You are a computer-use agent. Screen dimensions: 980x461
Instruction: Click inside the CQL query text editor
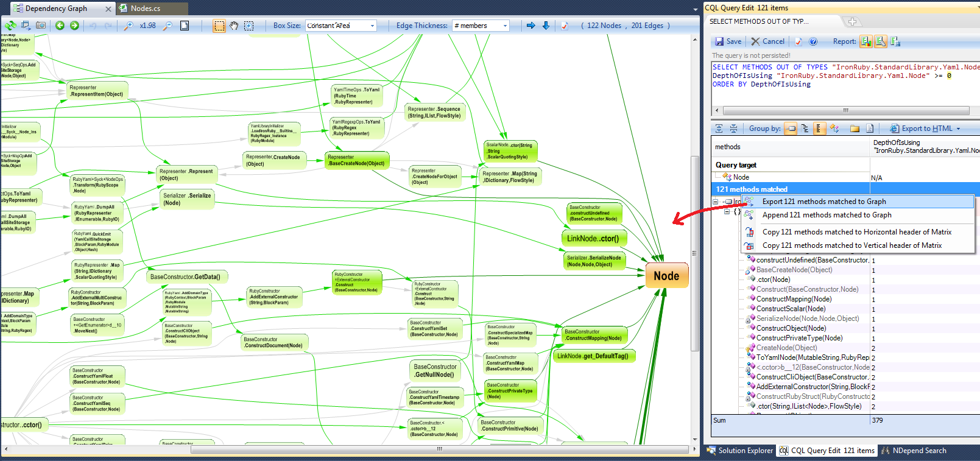click(x=845, y=83)
